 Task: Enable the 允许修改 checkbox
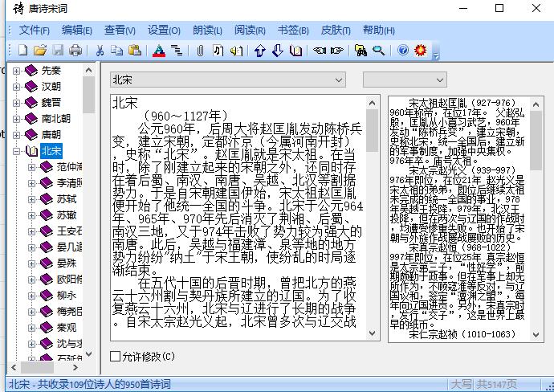(x=116, y=356)
